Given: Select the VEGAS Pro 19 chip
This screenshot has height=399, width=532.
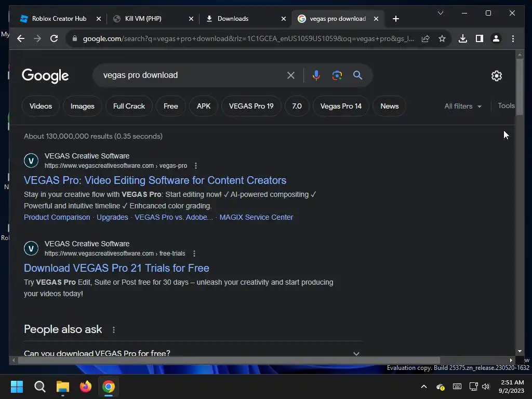Looking at the screenshot, I should coord(251,106).
